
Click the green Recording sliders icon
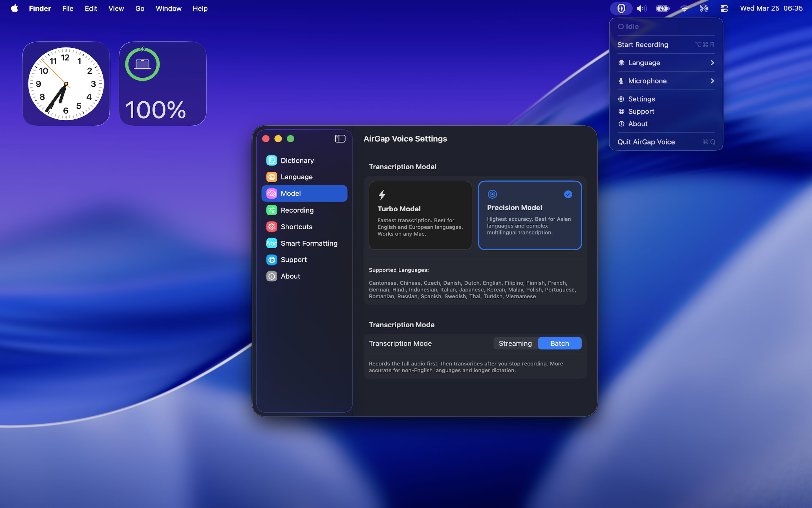(x=272, y=210)
